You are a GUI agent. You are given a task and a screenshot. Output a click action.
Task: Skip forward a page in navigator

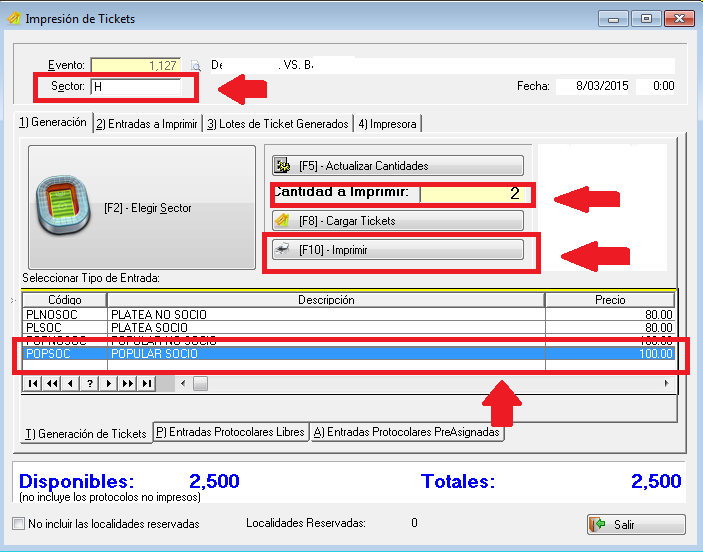pyautogui.click(x=128, y=383)
